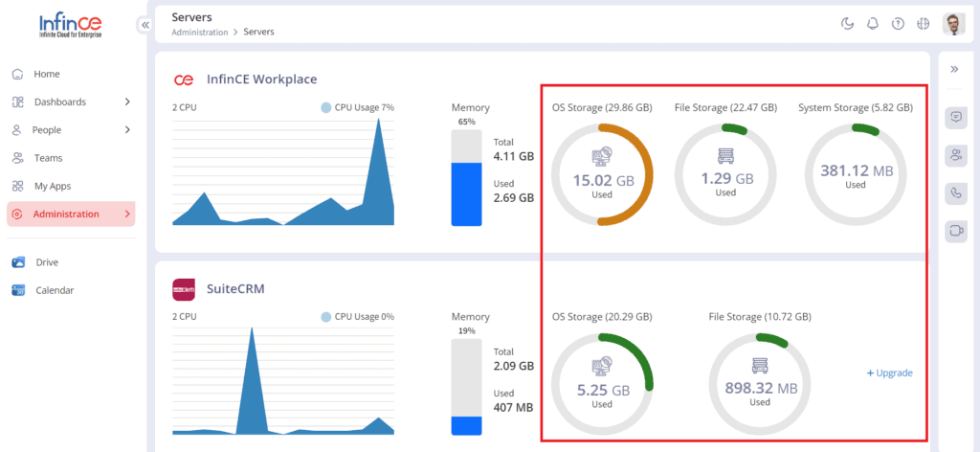The width and height of the screenshot is (980, 452).
Task: Click the InfinCE Workplace CPU usage chart
Action: (x=283, y=170)
